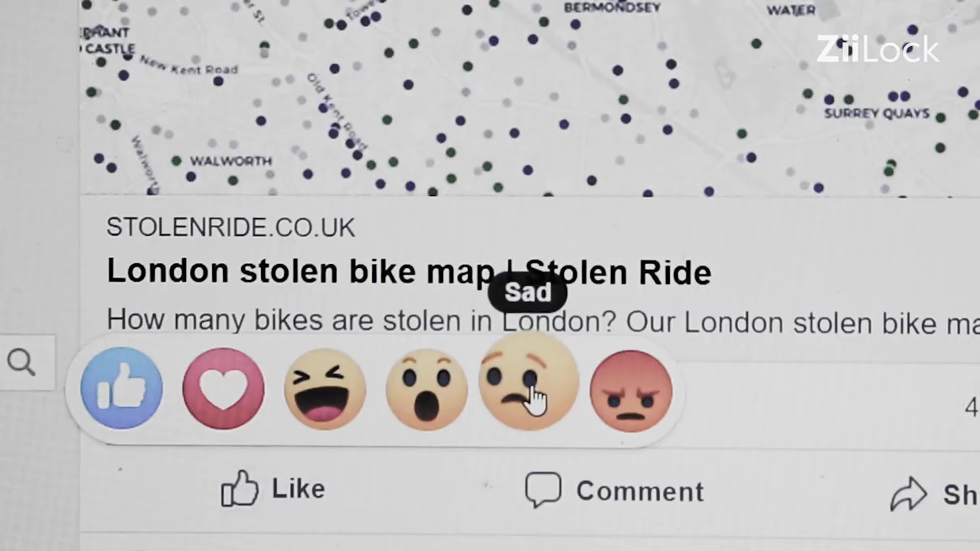Click the Share arrow icon
This screenshot has height=551, width=980.
(x=909, y=494)
